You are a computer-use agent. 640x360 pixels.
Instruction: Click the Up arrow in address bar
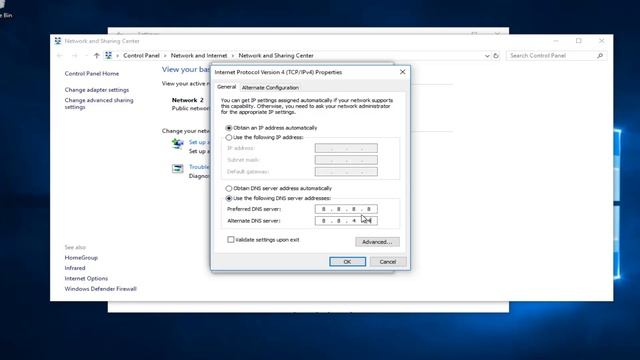click(96, 56)
